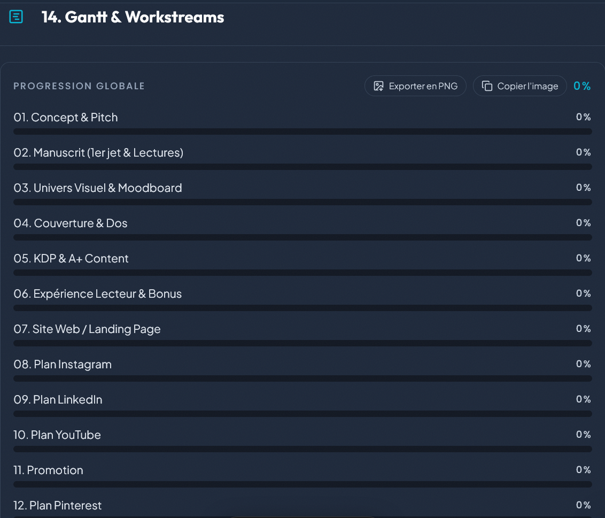
Task: Select 12. Plan Pinterest label
Action: 57,506
